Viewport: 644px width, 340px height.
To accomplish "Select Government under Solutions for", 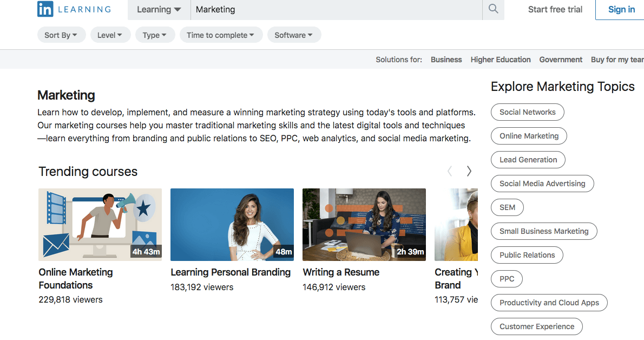I will click(561, 60).
